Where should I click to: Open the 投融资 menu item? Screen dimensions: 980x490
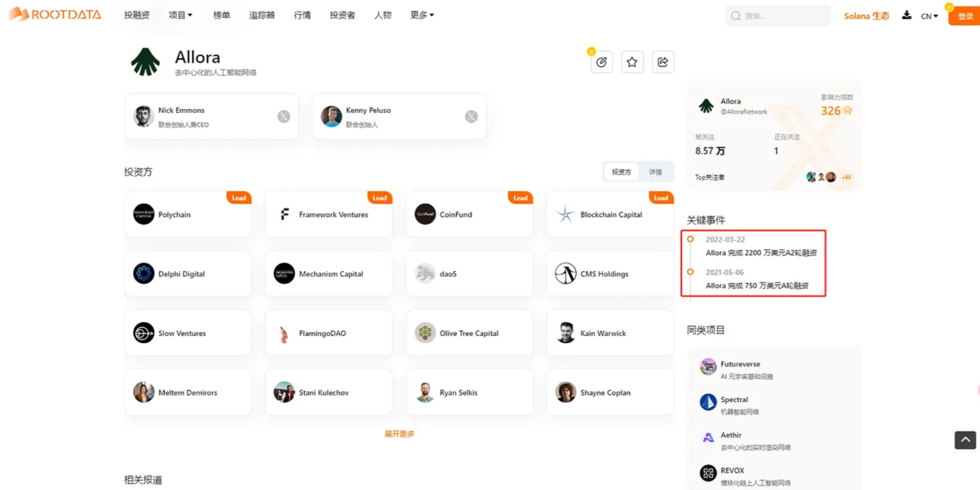coord(137,15)
